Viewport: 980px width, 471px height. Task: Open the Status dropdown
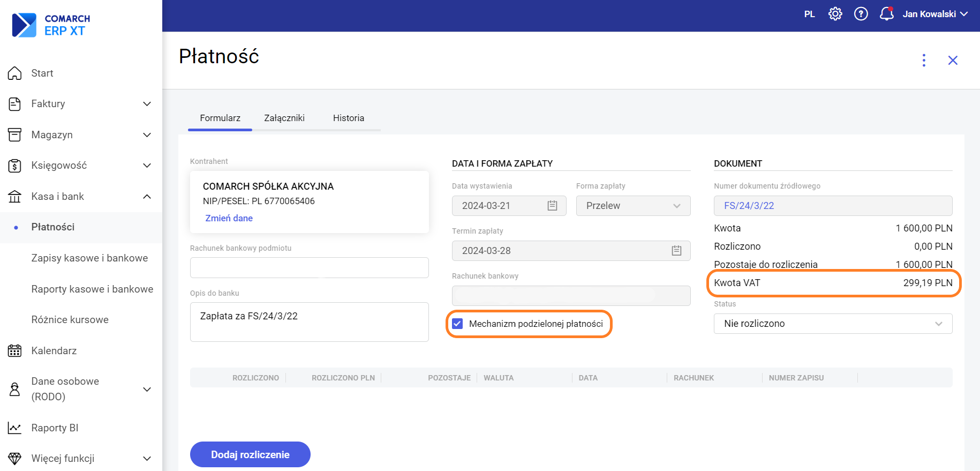click(x=832, y=324)
